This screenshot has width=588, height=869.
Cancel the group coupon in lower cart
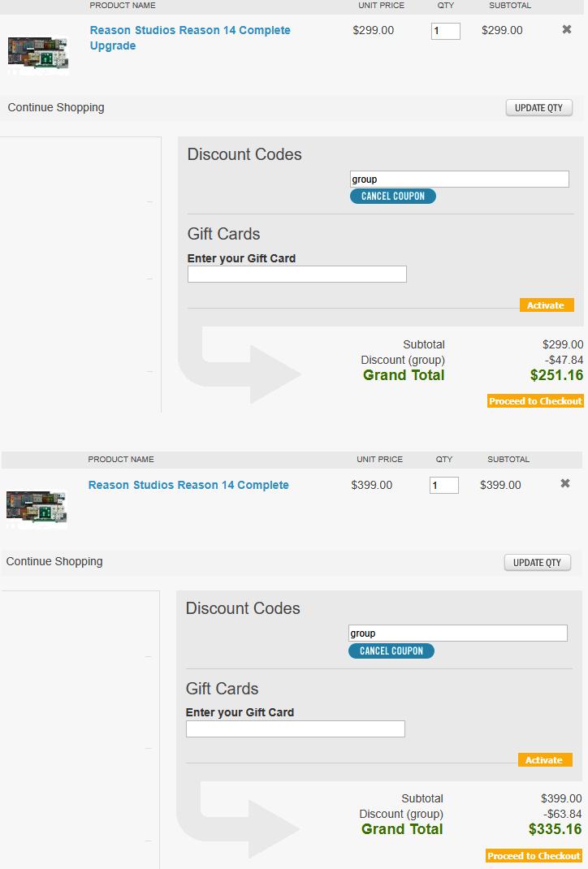pyautogui.click(x=391, y=651)
